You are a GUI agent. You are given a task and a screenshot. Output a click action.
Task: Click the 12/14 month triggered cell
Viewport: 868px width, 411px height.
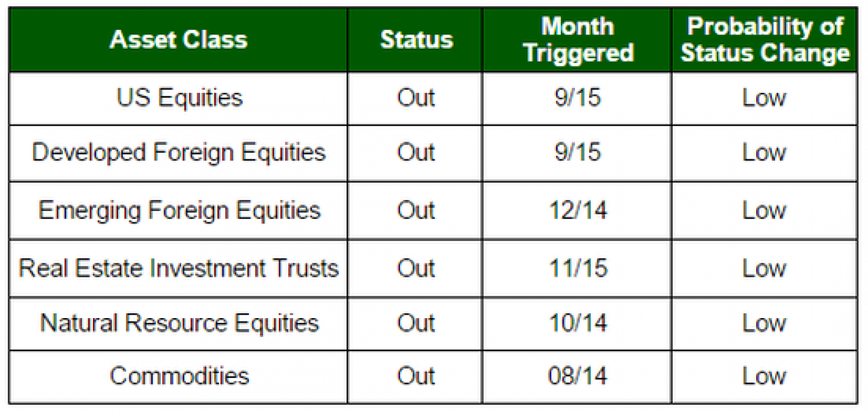577,210
